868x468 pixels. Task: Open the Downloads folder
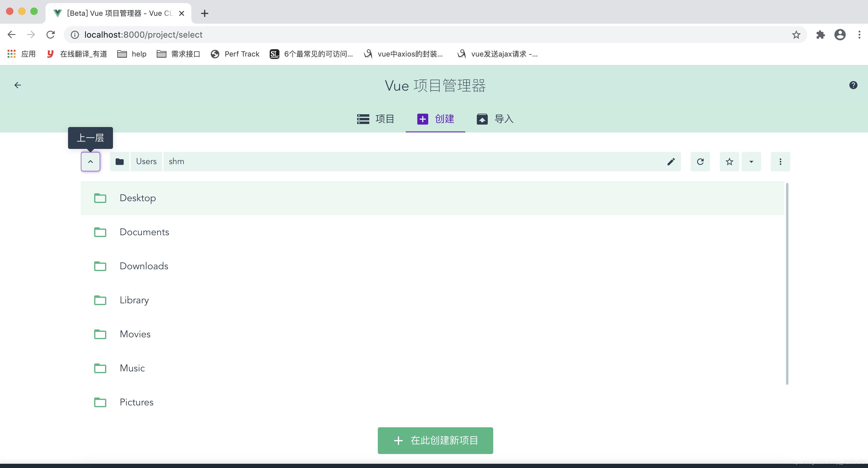tap(144, 266)
